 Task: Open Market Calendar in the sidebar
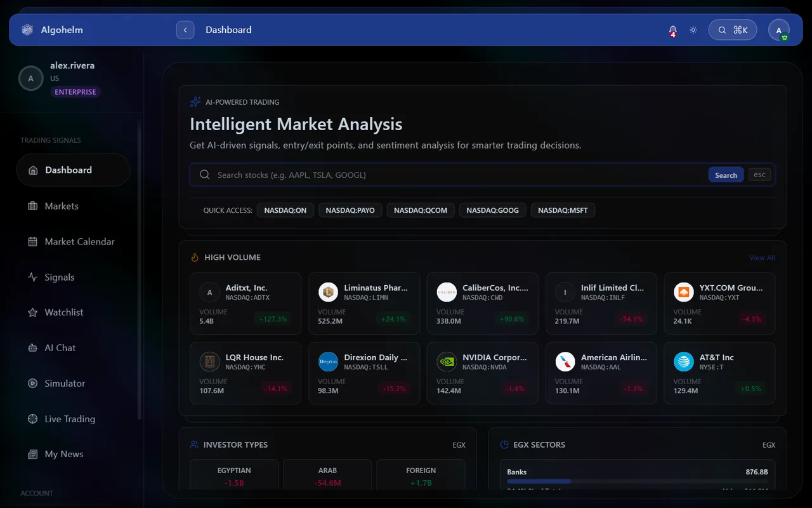74,241
